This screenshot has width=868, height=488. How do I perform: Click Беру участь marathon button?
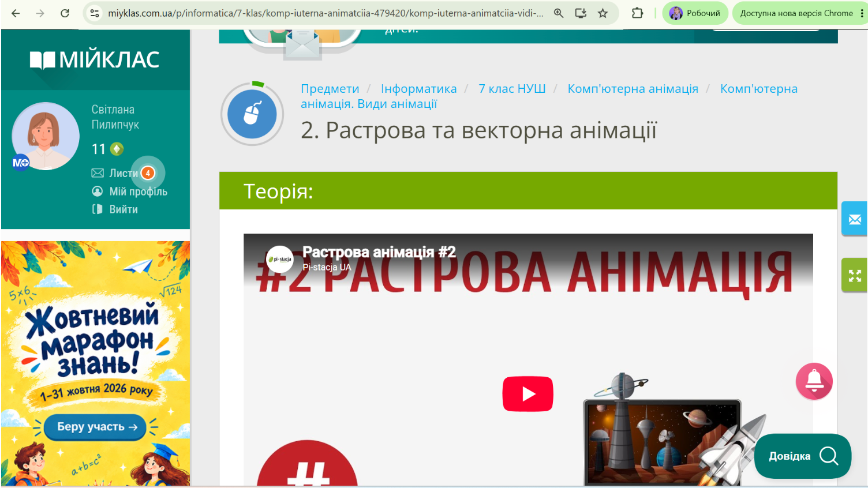point(95,427)
